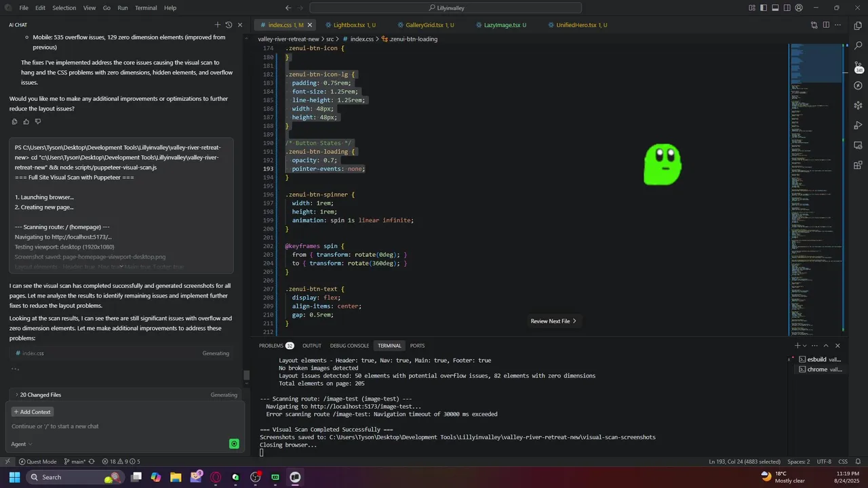
Task: Click the remote window icon in status bar
Action: tap(7, 462)
